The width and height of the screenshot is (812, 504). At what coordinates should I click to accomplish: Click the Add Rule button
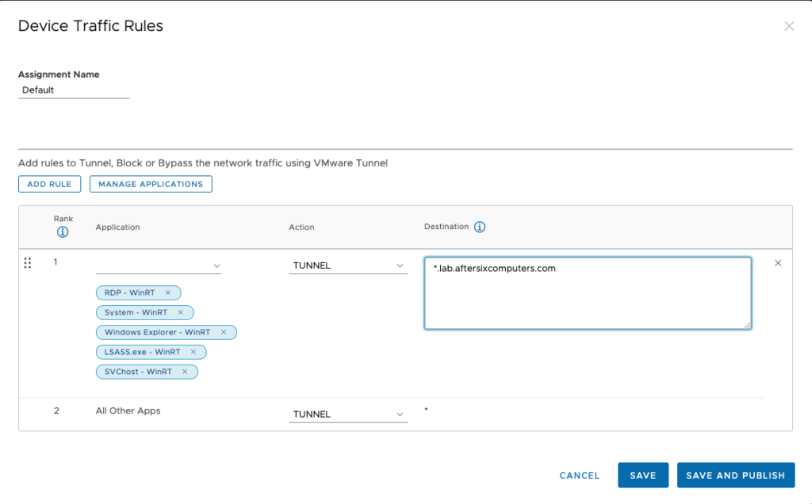pos(50,184)
